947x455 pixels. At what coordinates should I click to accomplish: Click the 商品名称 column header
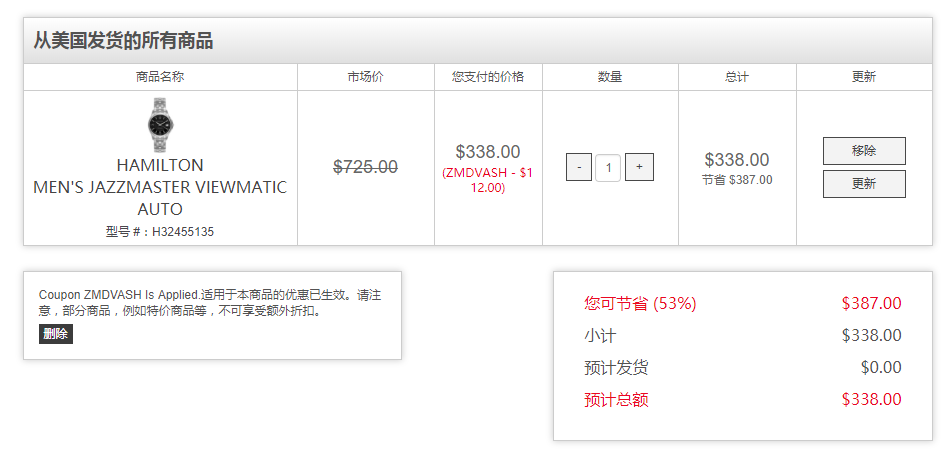point(160,77)
